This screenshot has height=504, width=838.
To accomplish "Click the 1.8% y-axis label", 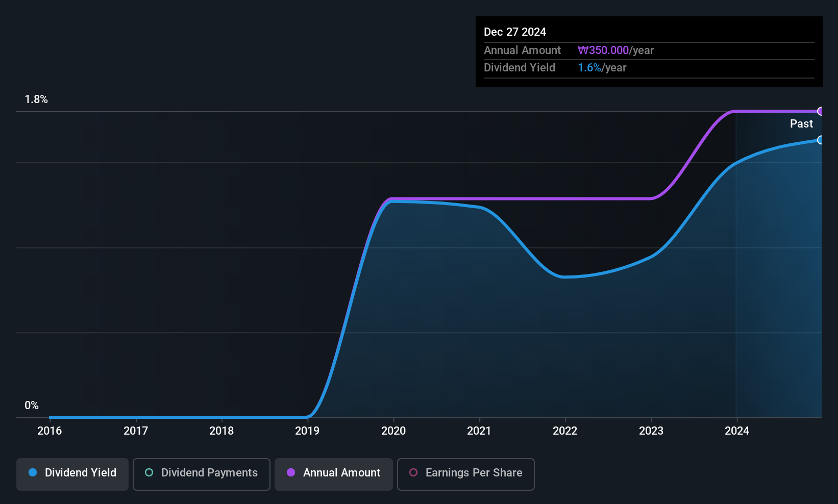I will coord(36,99).
